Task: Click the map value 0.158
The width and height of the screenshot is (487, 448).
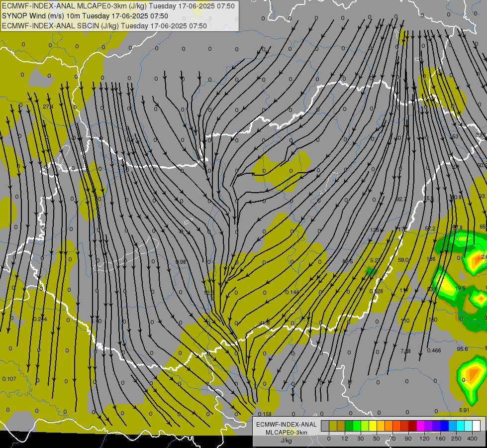Action: pyautogui.click(x=265, y=414)
